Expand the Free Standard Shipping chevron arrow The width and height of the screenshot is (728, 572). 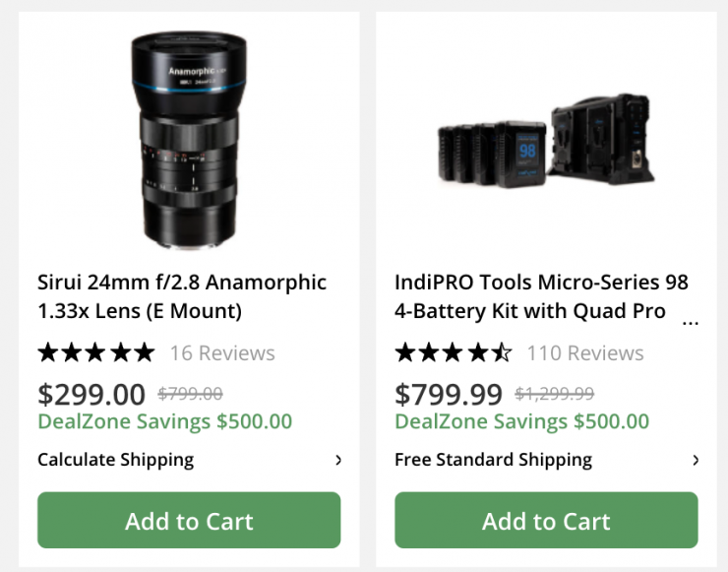click(x=696, y=460)
